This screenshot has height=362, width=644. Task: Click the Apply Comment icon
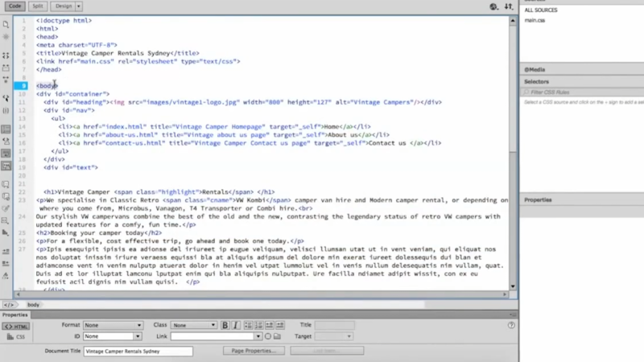pyautogui.click(x=6, y=184)
